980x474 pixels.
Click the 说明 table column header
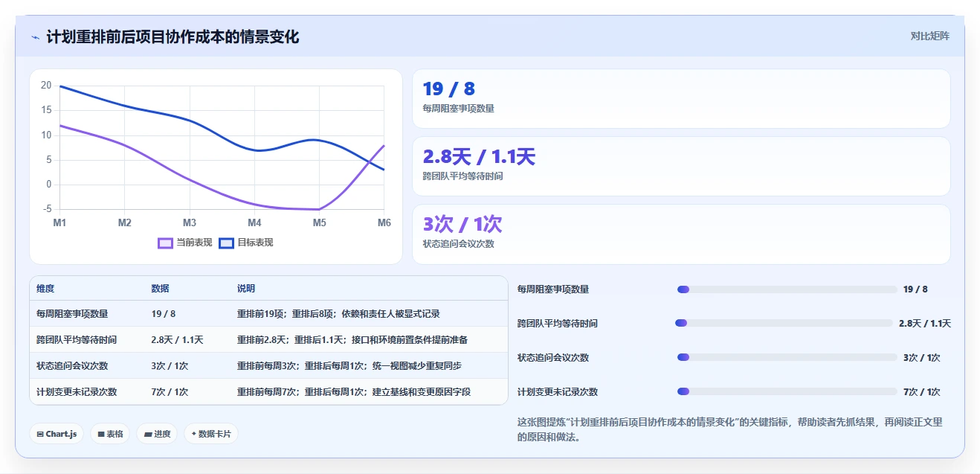coord(246,289)
